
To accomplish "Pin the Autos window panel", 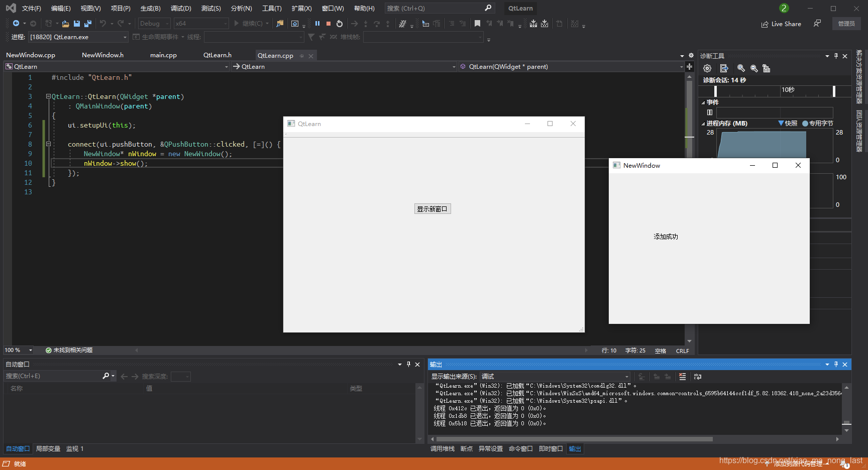I will 408,365.
